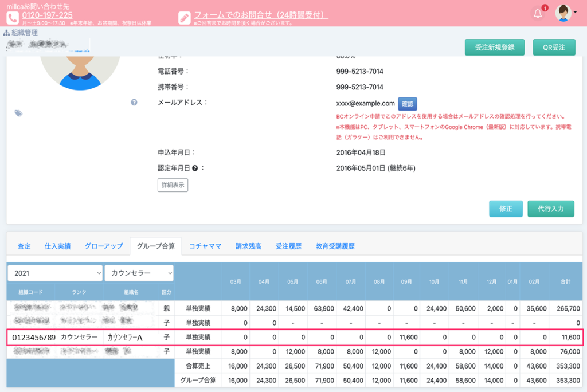
Task: Open the 2021 year dropdown
Action: [x=55, y=273]
